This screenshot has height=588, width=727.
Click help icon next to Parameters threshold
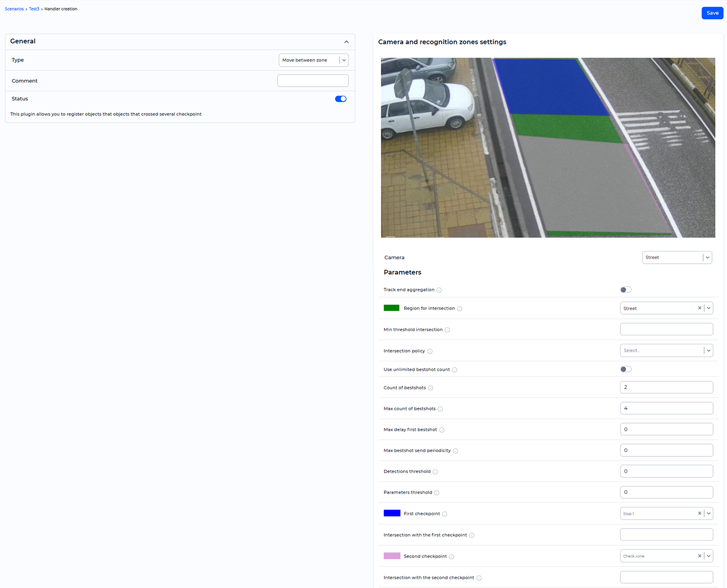coord(437,492)
